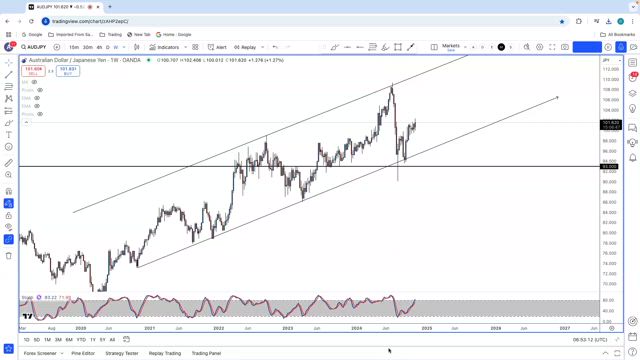Open the go to date calendar icon

[x=127, y=340]
